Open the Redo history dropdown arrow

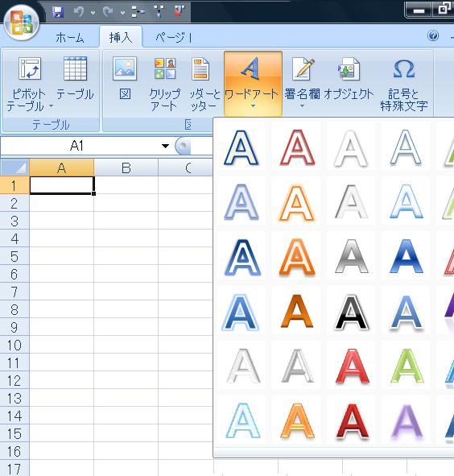pyautogui.click(x=122, y=13)
